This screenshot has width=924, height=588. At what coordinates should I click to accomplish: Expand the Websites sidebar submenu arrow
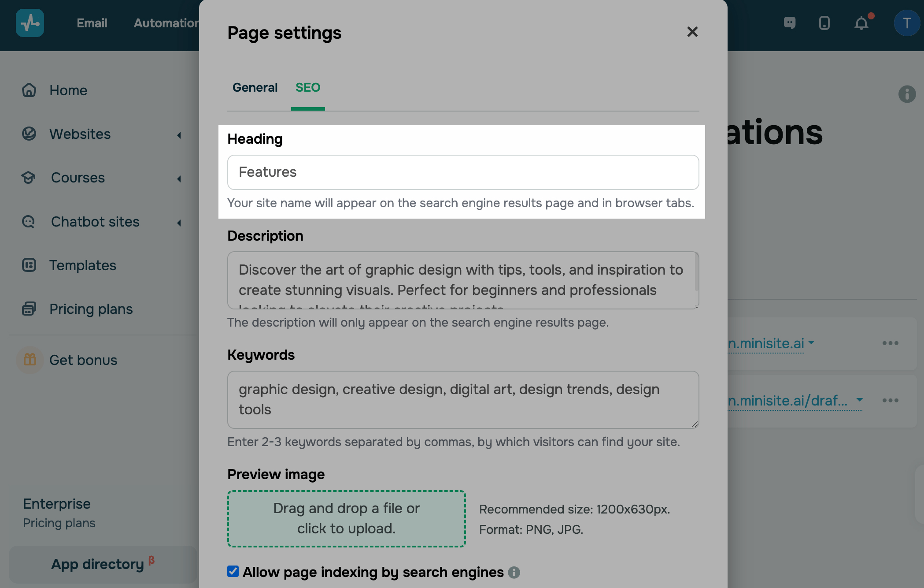click(179, 135)
